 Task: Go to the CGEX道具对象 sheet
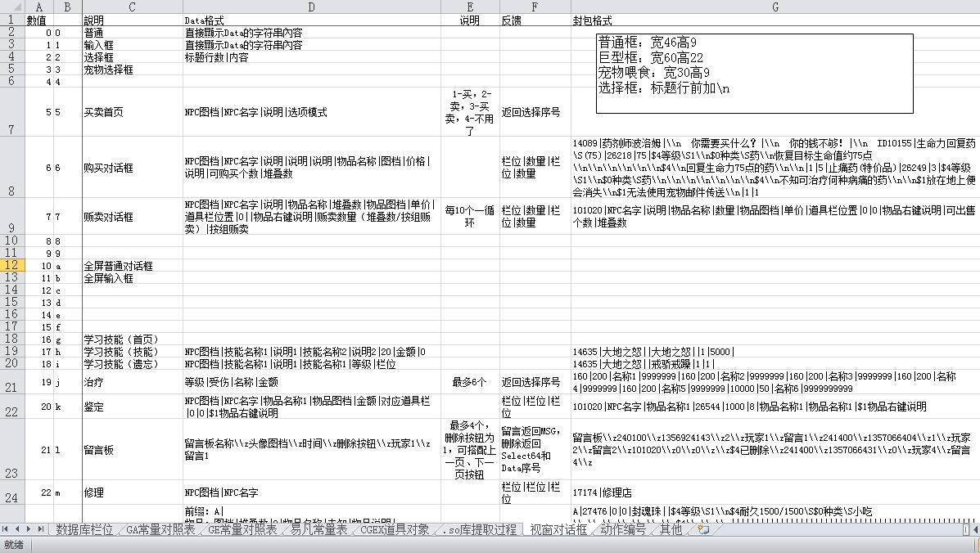394,529
